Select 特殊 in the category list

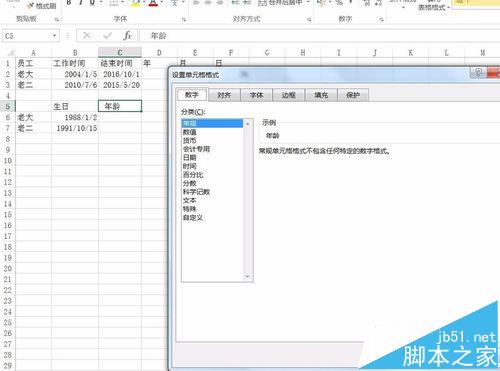click(x=212, y=209)
